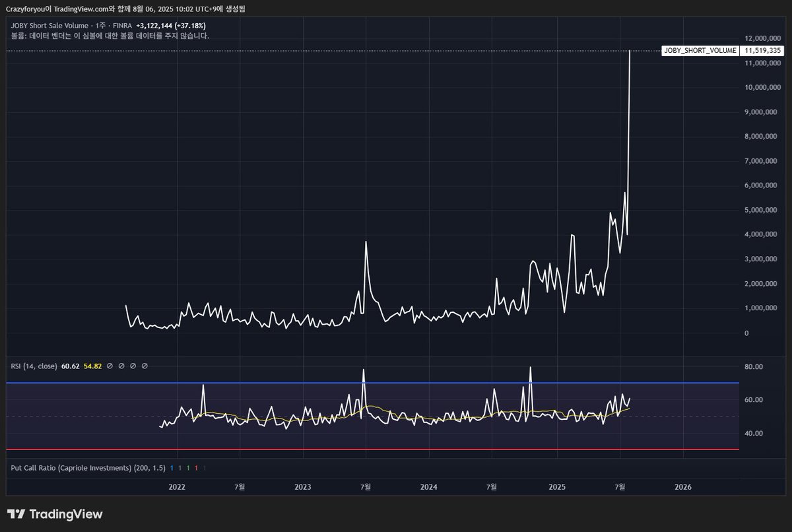This screenshot has width=792, height=532.
Task: Click the 40.00 level on RSI axis
Action: (x=754, y=434)
